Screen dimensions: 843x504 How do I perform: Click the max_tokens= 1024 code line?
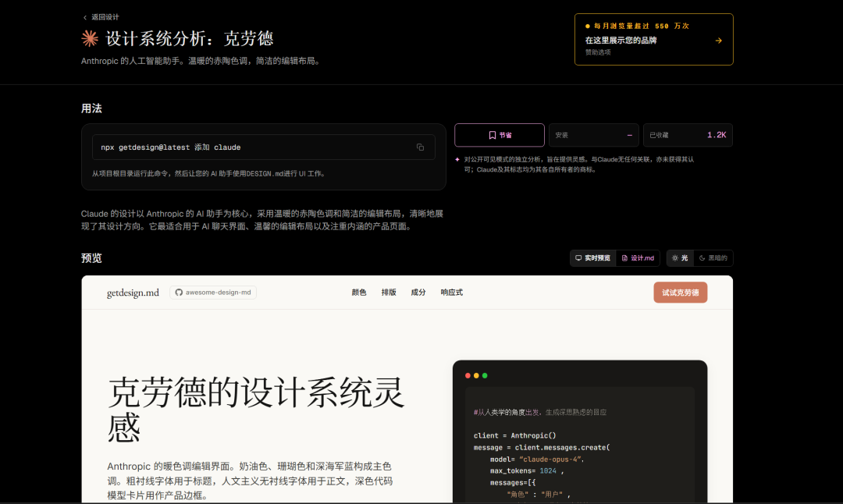pyautogui.click(x=527, y=471)
